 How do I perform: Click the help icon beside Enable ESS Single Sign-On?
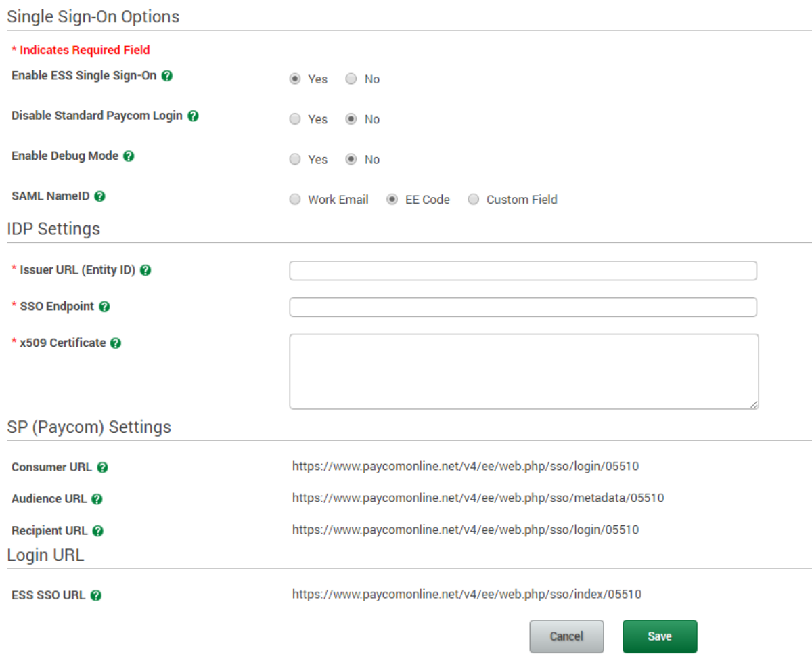(166, 76)
